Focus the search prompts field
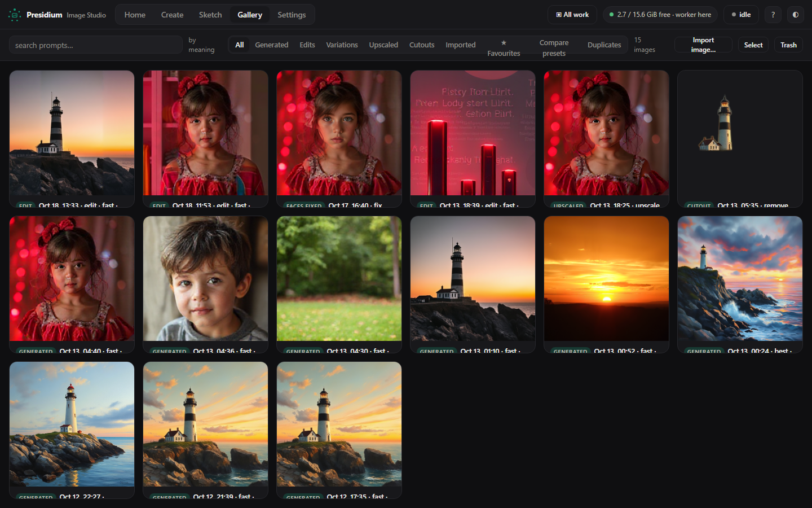The width and height of the screenshot is (812, 508). click(96, 45)
